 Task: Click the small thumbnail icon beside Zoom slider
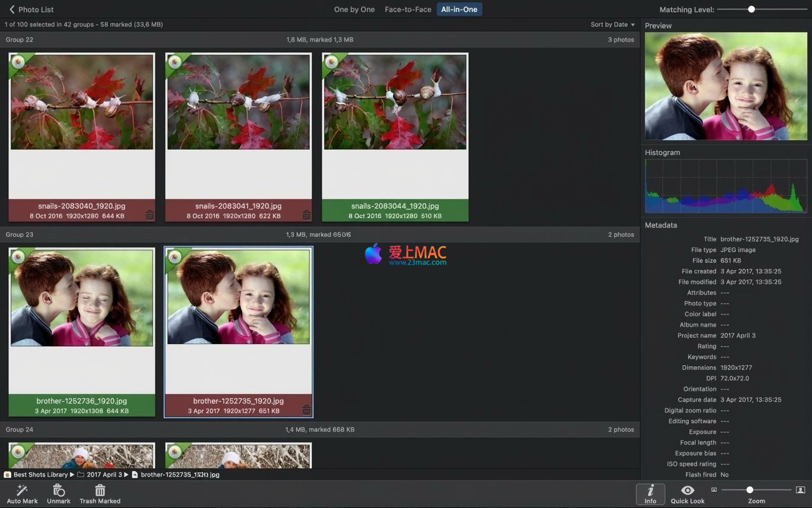(714, 490)
